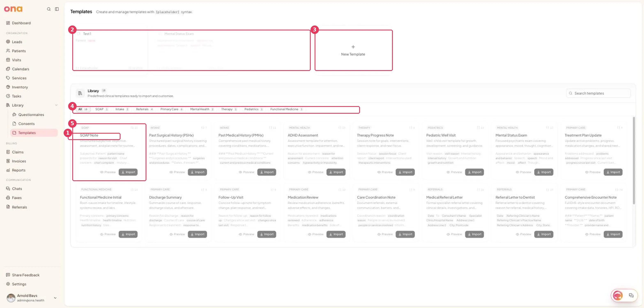The width and height of the screenshot is (644, 308).
Task: Filter library by Intake
Action: coord(122,109)
